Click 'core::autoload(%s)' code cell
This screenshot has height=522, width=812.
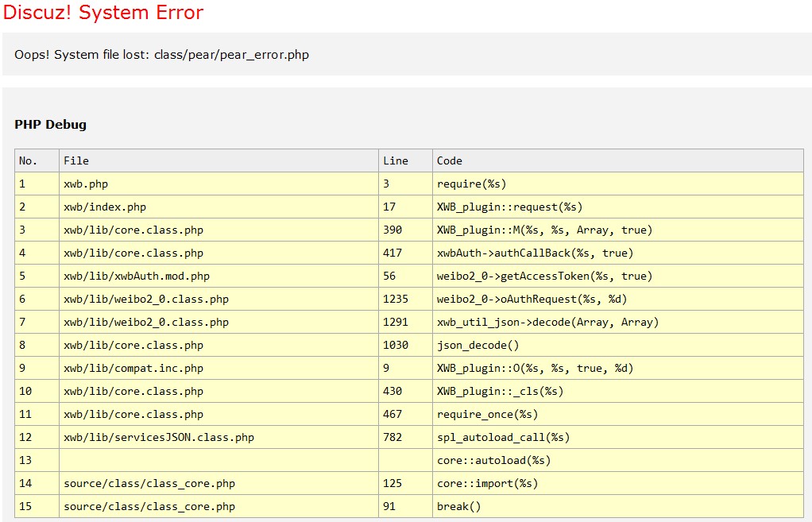point(618,460)
